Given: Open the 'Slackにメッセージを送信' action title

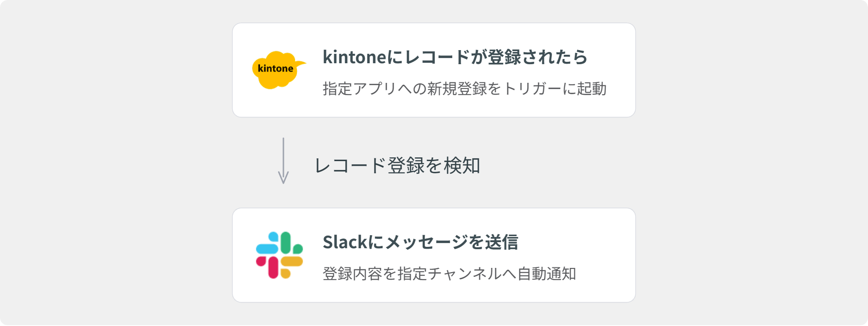Looking at the screenshot, I should (x=420, y=242).
